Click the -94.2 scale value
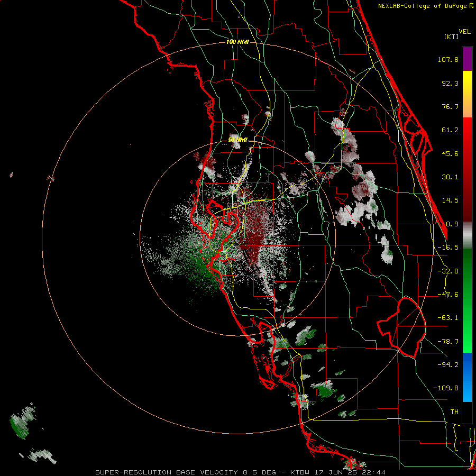476x476 pixels. 448,364
